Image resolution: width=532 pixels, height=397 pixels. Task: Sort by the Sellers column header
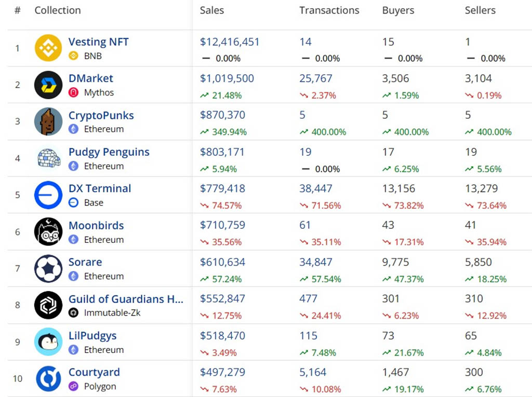480,10
